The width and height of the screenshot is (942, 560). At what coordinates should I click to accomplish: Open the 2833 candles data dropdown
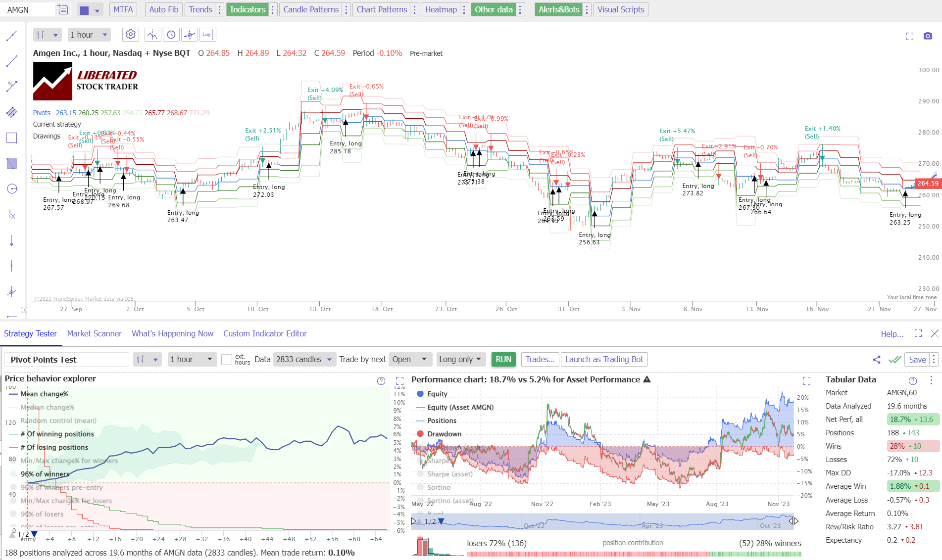304,359
